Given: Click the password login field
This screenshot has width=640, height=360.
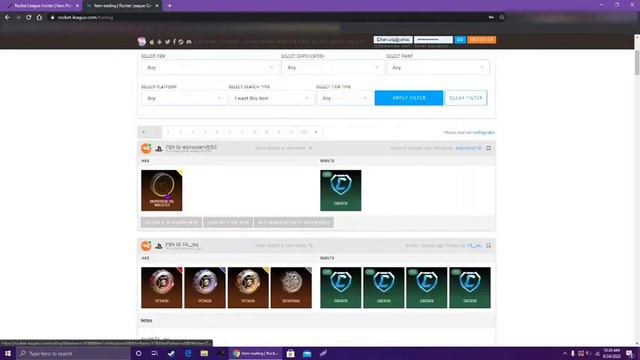Looking at the screenshot, I should 433,40.
